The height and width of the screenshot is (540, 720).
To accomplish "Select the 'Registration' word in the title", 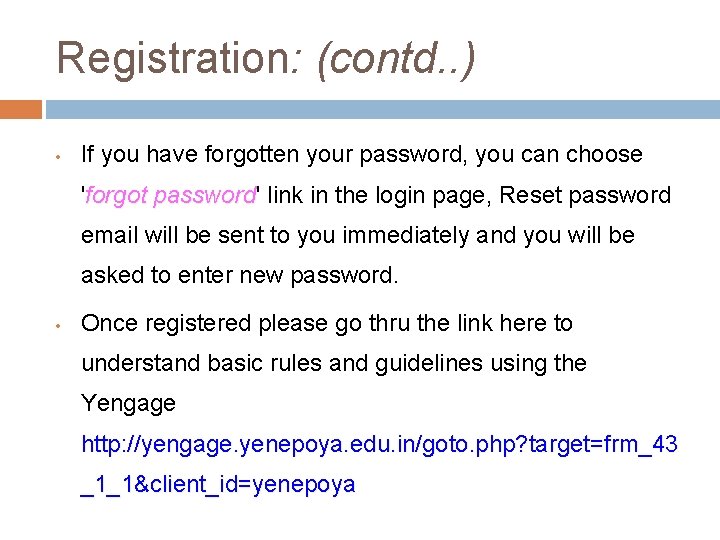I will (x=172, y=59).
